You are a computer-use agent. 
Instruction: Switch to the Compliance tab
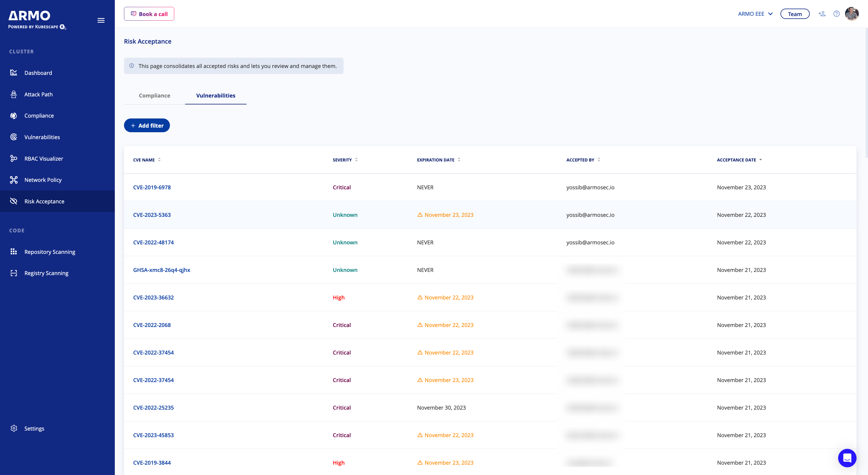(x=154, y=96)
